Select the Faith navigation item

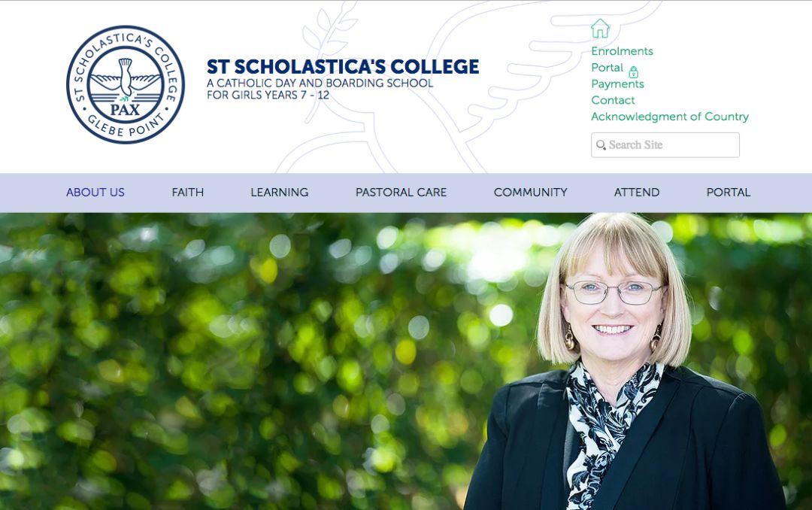[187, 193]
